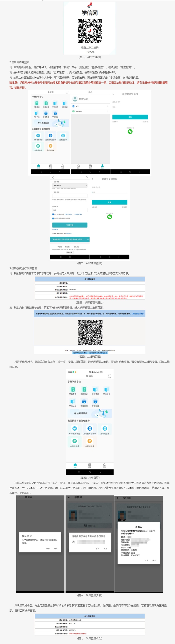Tap back arrow on 实人验证 screen header
Image resolution: width=175 pixels, height=644 pixels.
19,497
